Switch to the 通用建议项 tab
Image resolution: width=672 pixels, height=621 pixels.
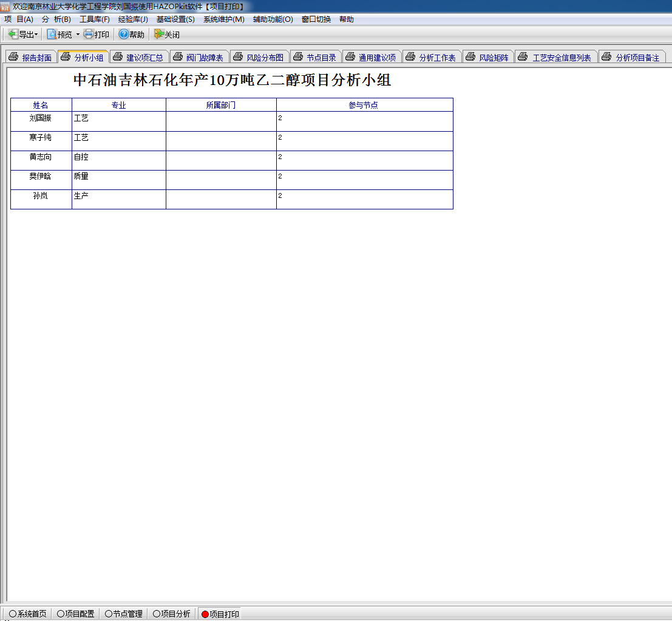[372, 58]
